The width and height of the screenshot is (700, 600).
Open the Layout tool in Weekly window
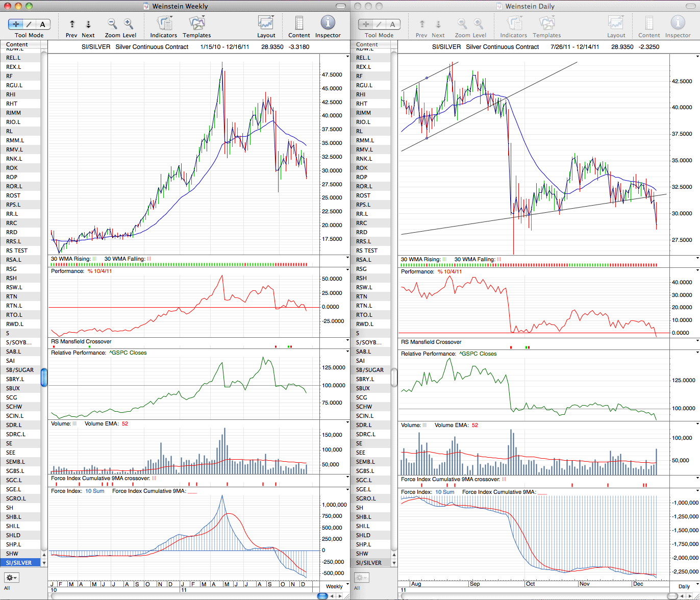pos(266,23)
